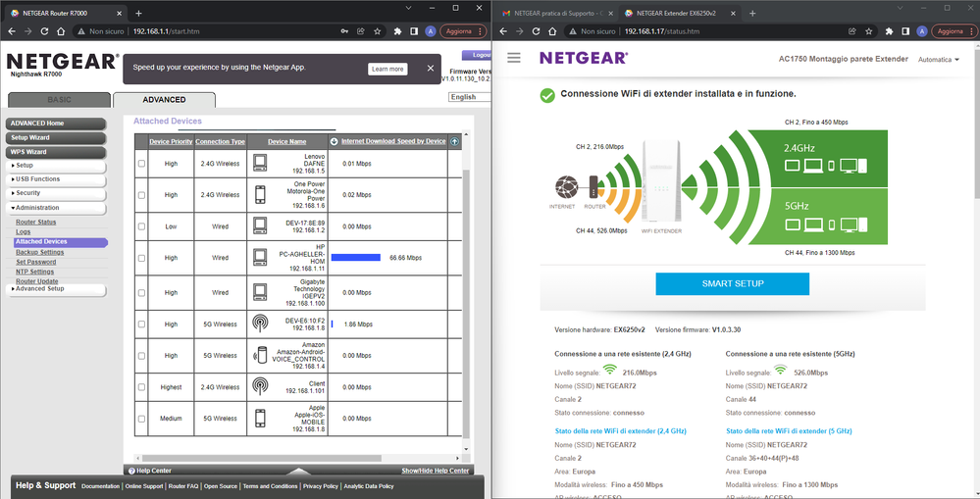Expand the USB Functions sidebar section
Viewport: 980px width, 499px height.
(37, 179)
